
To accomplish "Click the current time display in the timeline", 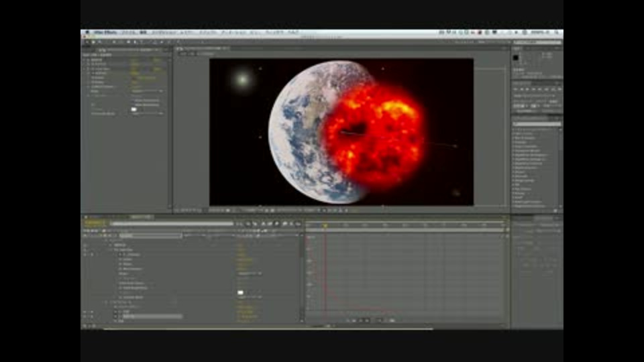I will point(95,223).
